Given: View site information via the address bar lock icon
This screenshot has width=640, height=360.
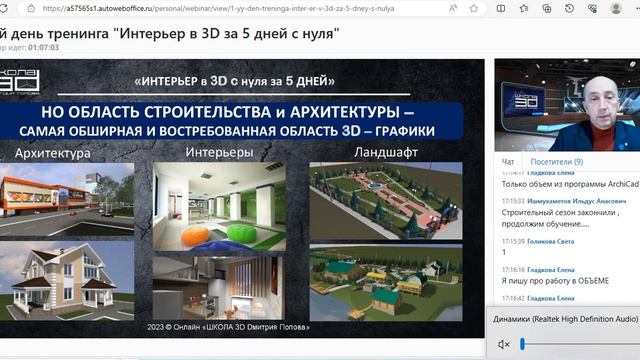Looking at the screenshot, I should click(x=31, y=8).
